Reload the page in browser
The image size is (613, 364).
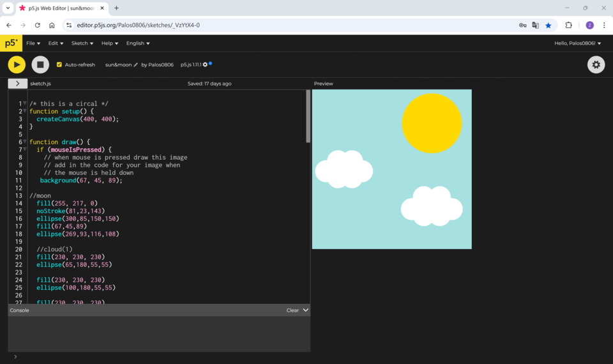pos(37,26)
